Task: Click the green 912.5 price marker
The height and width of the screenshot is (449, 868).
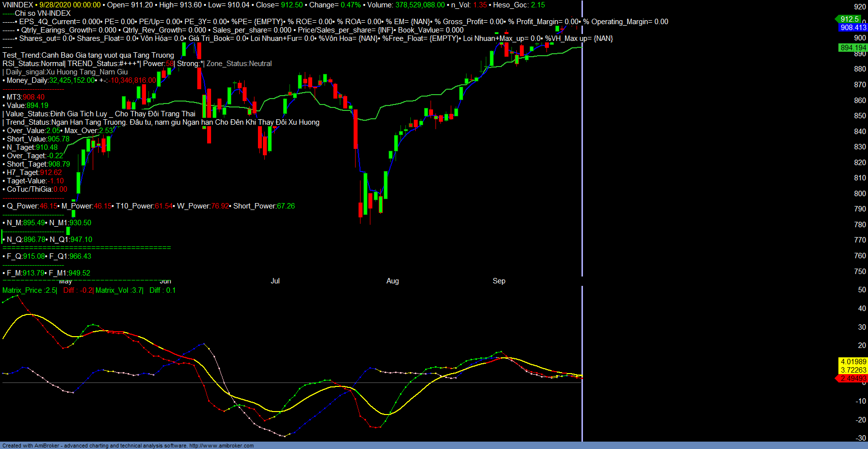Action: [x=849, y=19]
